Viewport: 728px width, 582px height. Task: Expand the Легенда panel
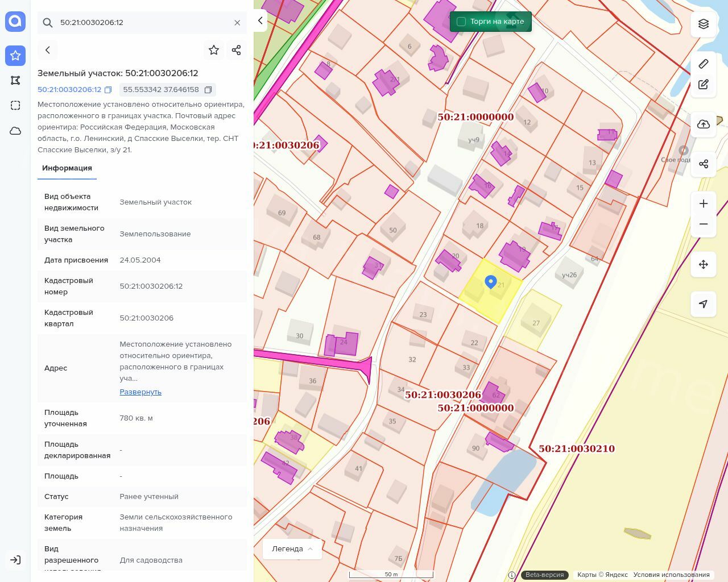pos(292,549)
